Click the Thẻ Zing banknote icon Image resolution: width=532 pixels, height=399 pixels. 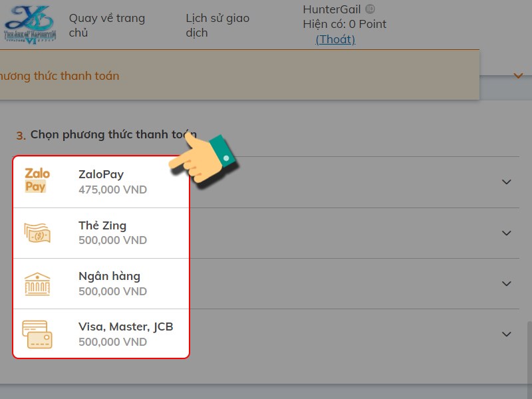pyautogui.click(x=37, y=233)
